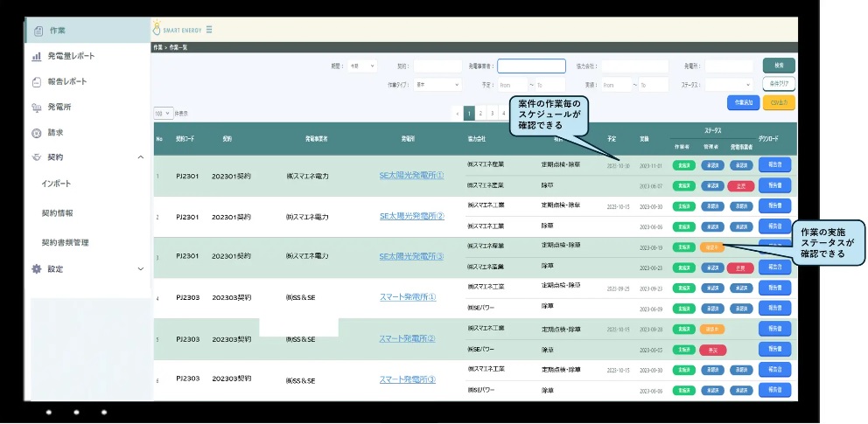Open the ステータス filter dropdown

728,85
